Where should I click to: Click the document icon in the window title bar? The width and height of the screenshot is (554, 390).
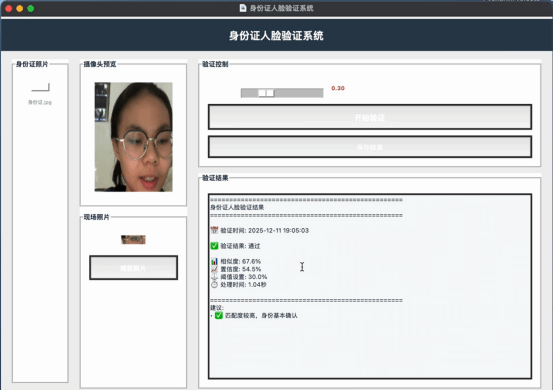tap(243, 8)
